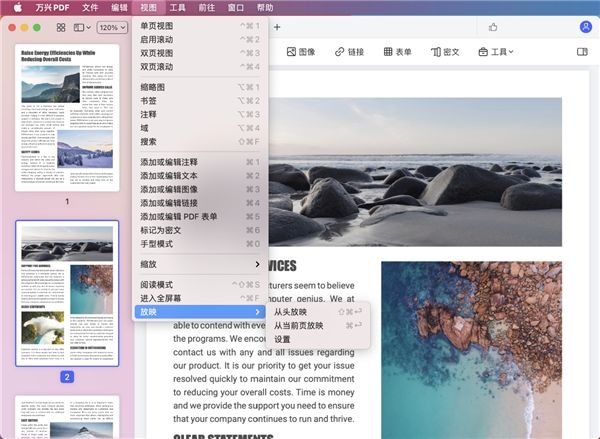Select 缩略图 in the view menu
Viewport: 600px width, 439px height.
coord(200,87)
